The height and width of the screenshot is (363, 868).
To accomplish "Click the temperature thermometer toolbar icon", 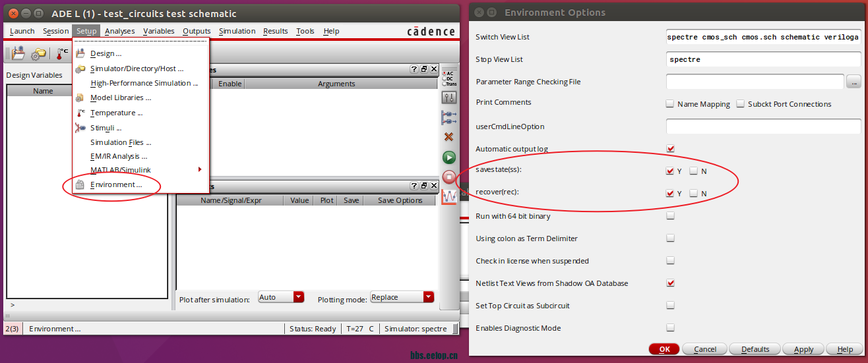I will click(x=62, y=53).
